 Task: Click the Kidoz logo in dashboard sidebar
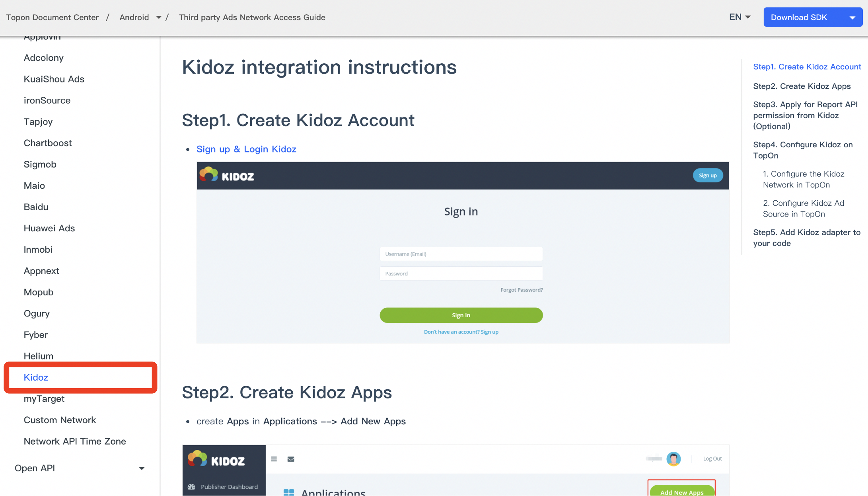216,459
